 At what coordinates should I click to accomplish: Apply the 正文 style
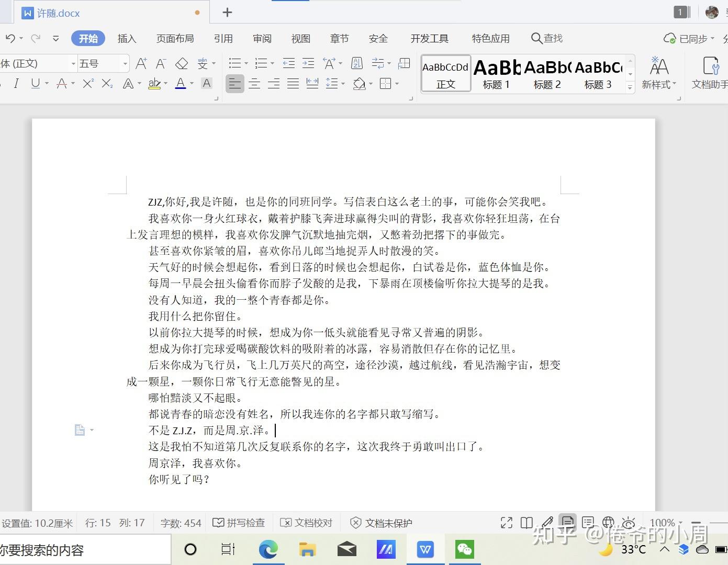coord(446,74)
